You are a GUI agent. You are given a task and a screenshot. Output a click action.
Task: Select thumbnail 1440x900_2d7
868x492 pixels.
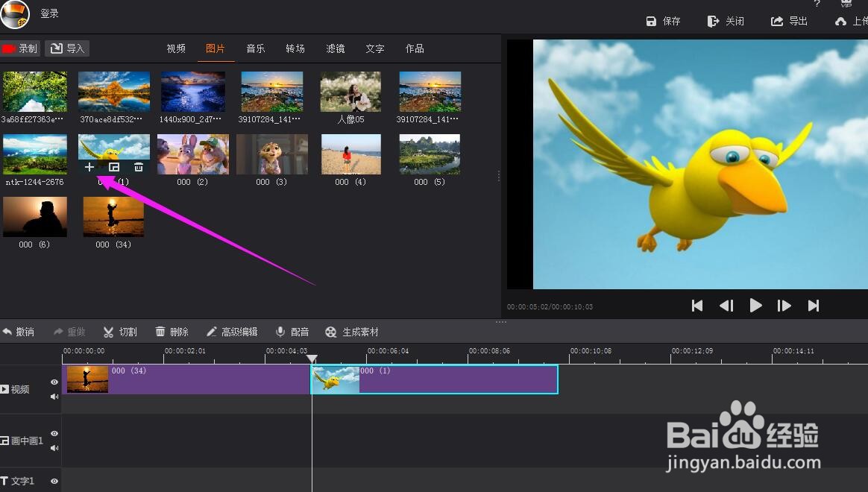coord(192,91)
